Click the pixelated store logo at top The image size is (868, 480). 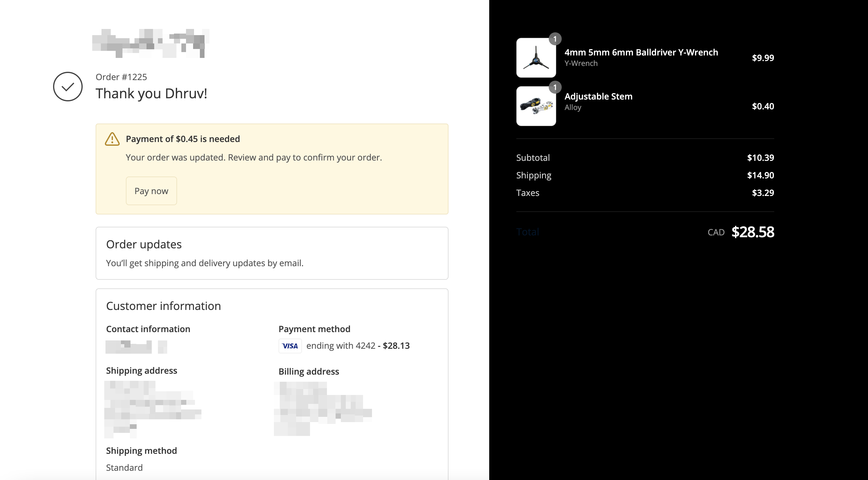(x=150, y=43)
